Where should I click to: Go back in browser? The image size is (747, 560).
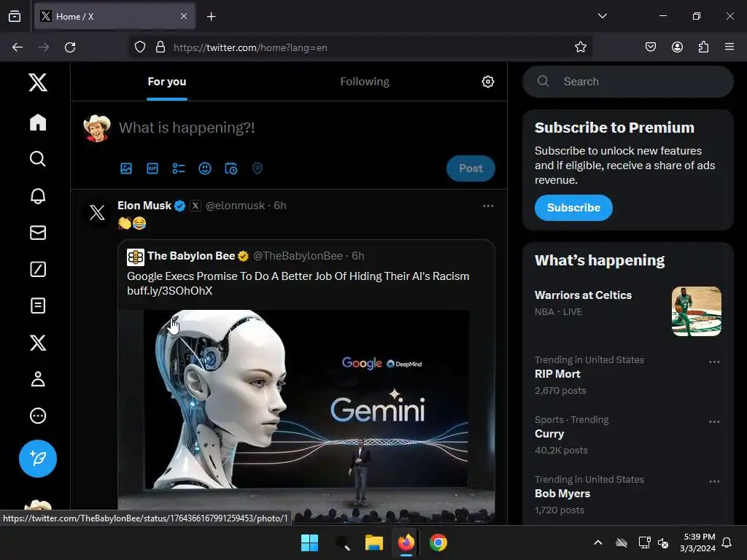[x=18, y=47]
